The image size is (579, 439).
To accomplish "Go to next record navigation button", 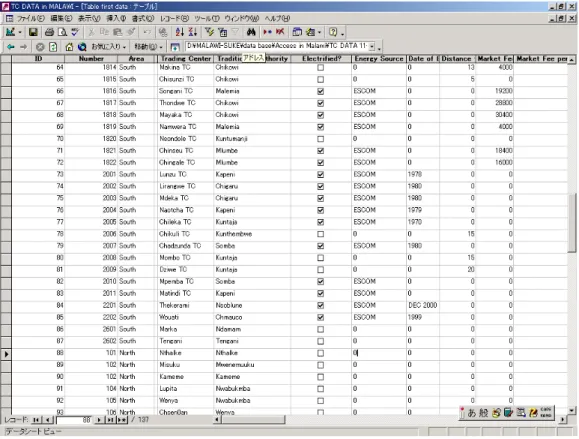I will point(99,420).
